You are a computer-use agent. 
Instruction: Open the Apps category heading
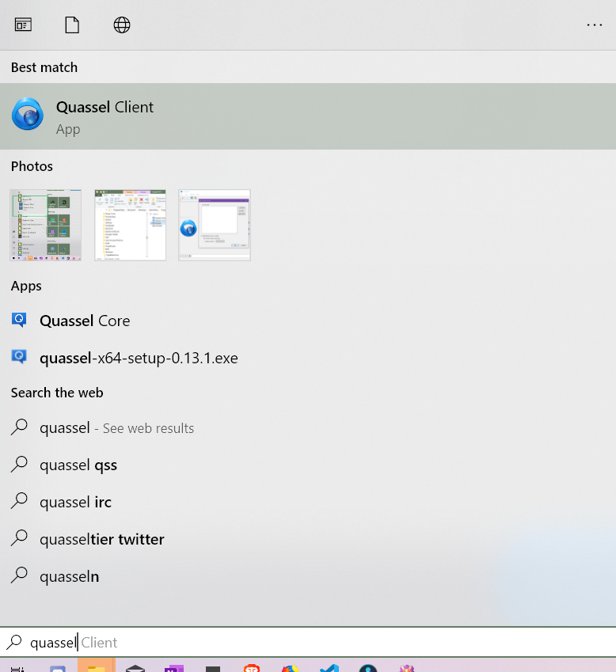click(26, 286)
